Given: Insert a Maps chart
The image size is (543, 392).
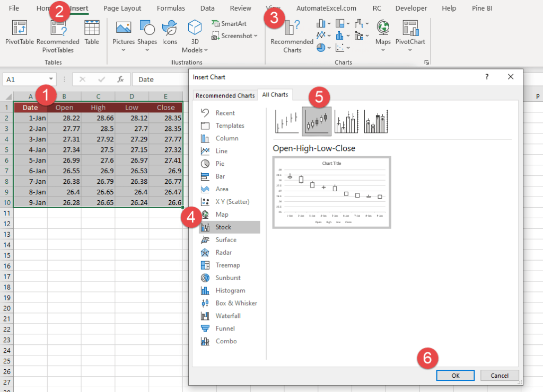Looking at the screenshot, I should point(382,34).
